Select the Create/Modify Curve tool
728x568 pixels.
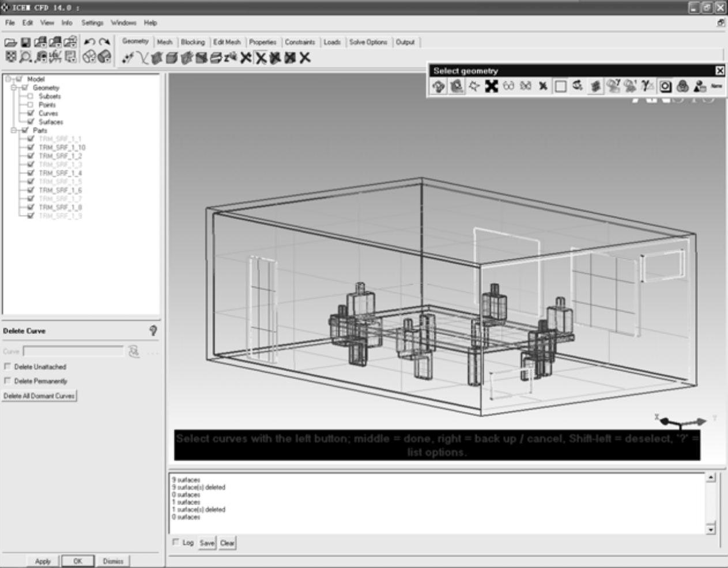[x=142, y=58]
